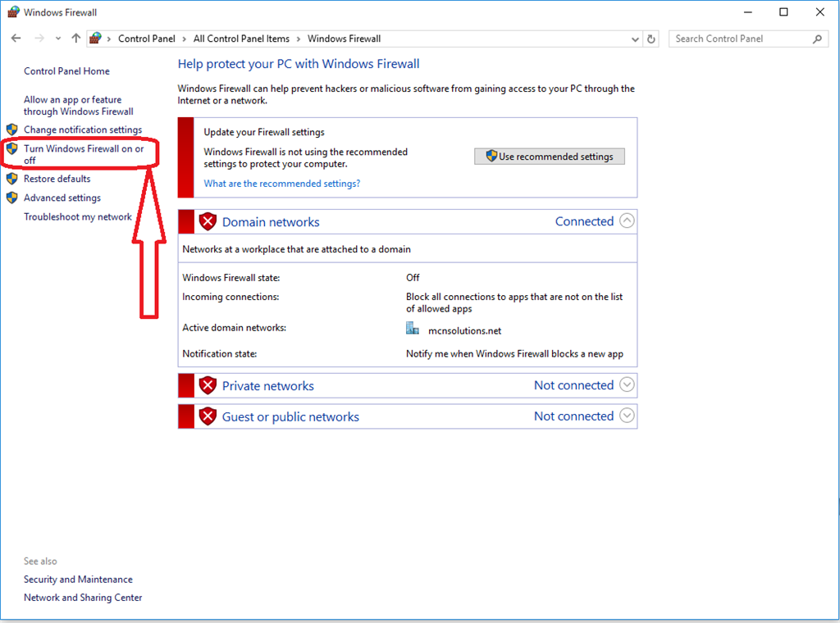Open address bar history dropdown
Image resolution: width=840 pixels, height=623 pixels.
coord(635,39)
